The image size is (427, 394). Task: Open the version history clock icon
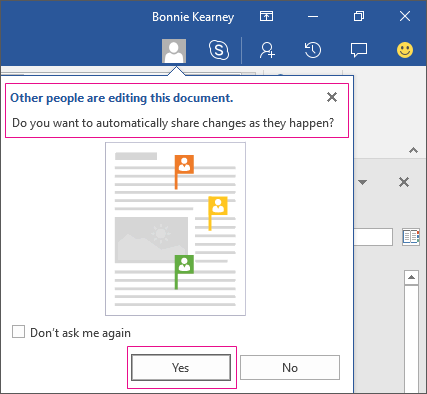(313, 50)
